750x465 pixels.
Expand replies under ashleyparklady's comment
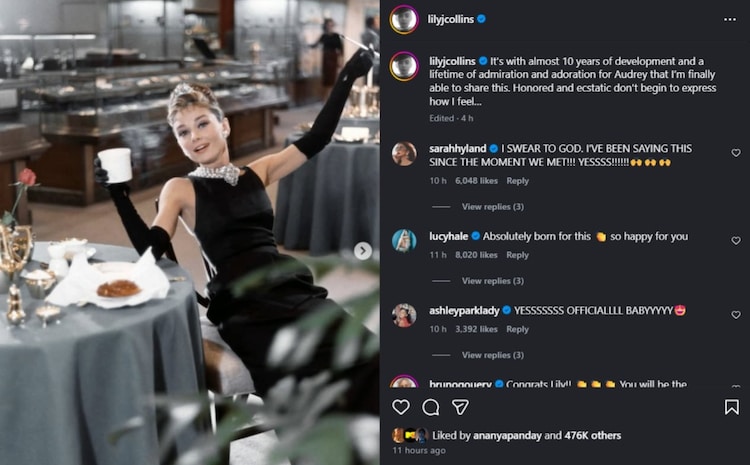point(492,355)
